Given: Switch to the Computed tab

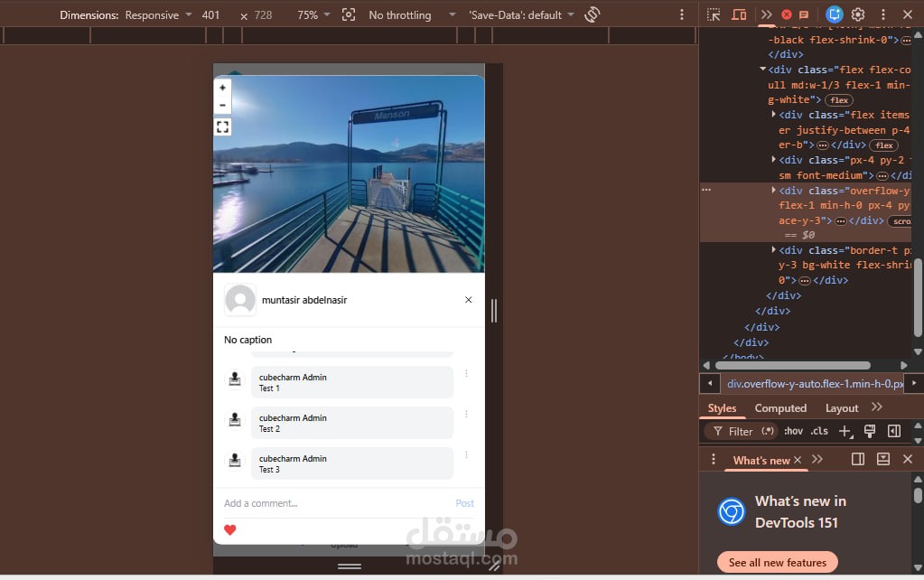Looking at the screenshot, I should coord(780,407).
